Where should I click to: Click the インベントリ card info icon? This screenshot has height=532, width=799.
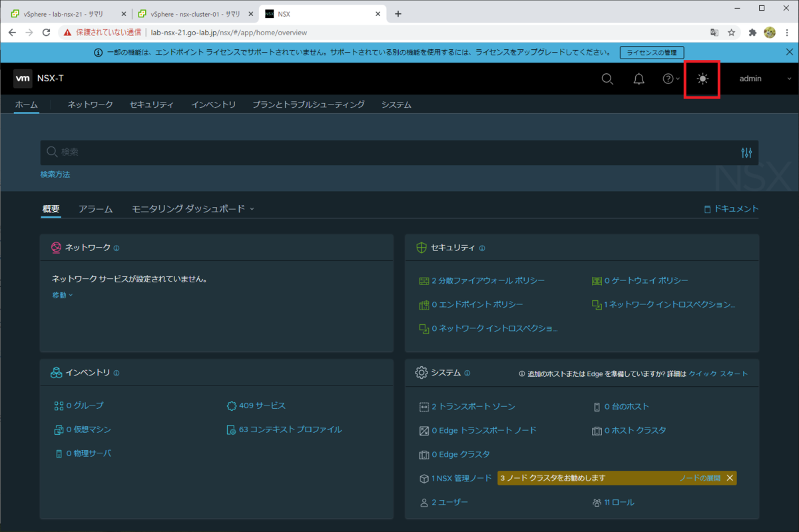(x=117, y=373)
